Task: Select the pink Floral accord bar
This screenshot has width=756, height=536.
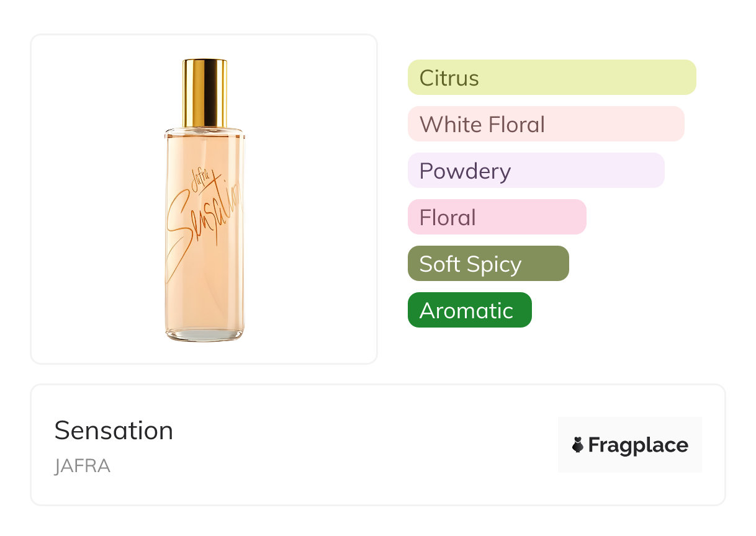Action: click(x=497, y=217)
